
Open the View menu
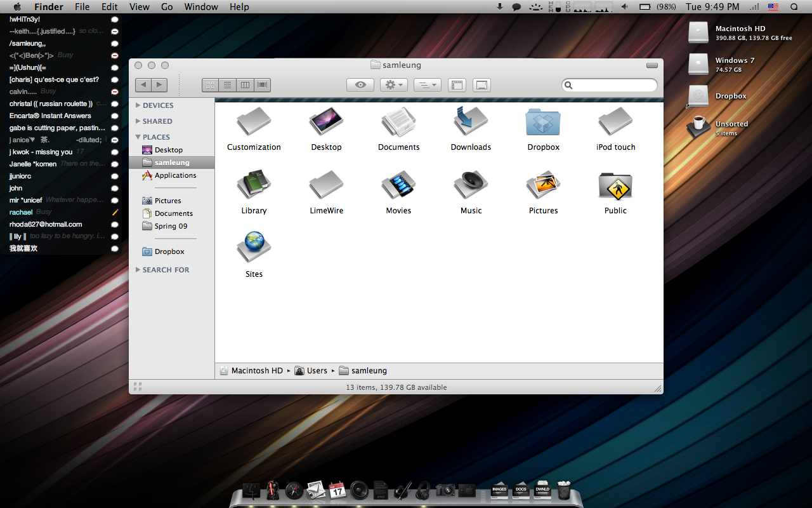coord(139,7)
